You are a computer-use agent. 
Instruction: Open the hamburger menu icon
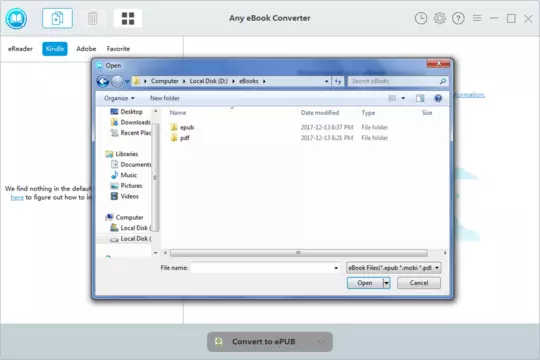pos(477,18)
